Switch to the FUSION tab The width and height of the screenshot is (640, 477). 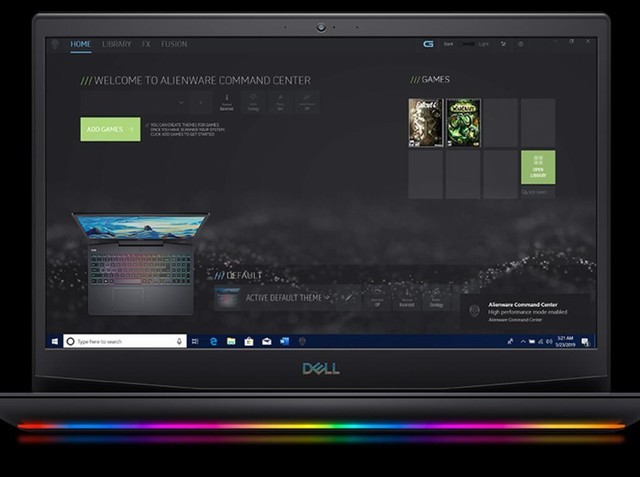pos(174,44)
